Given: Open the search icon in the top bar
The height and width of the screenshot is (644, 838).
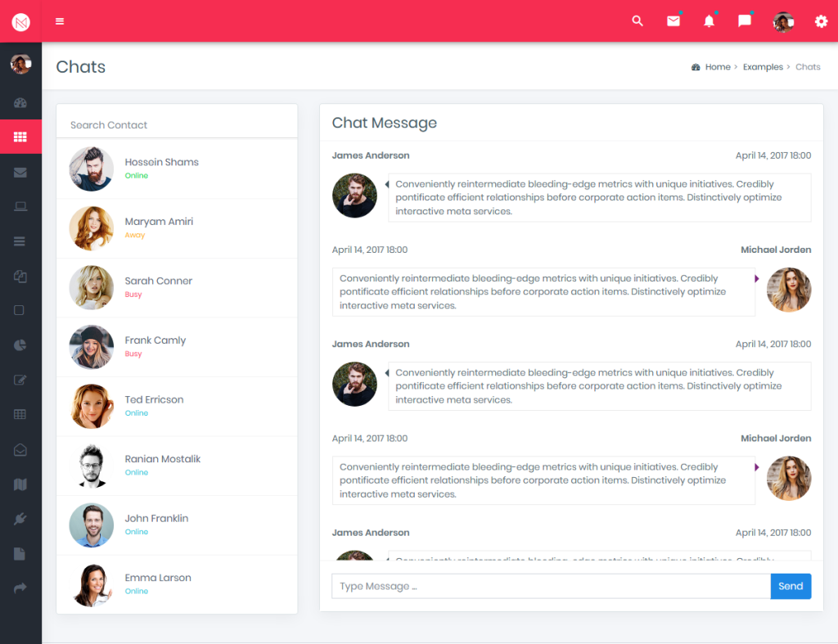Looking at the screenshot, I should [638, 21].
